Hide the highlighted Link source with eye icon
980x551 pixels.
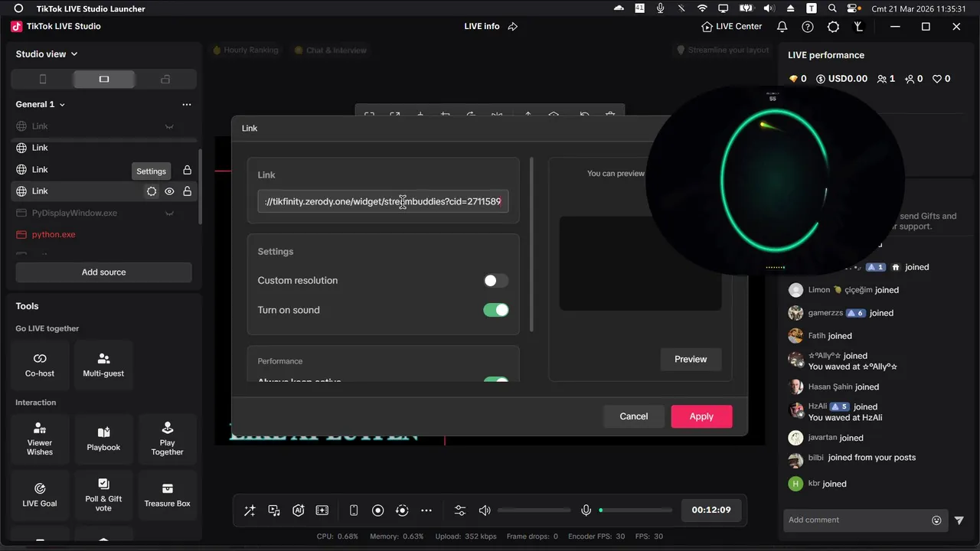(169, 191)
